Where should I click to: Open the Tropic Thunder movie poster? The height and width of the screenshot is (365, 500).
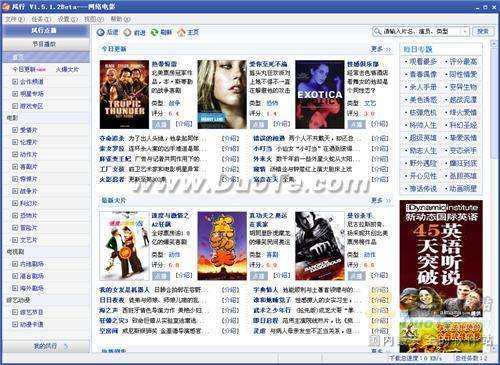(x=124, y=95)
